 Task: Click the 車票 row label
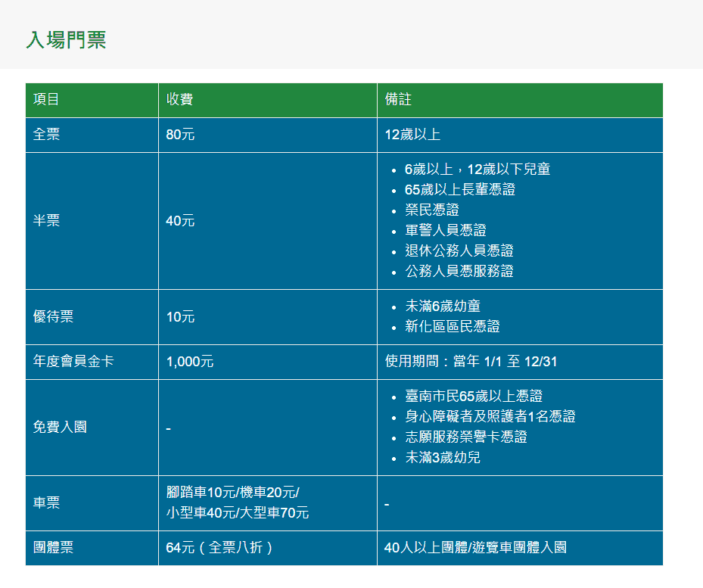(46, 503)
